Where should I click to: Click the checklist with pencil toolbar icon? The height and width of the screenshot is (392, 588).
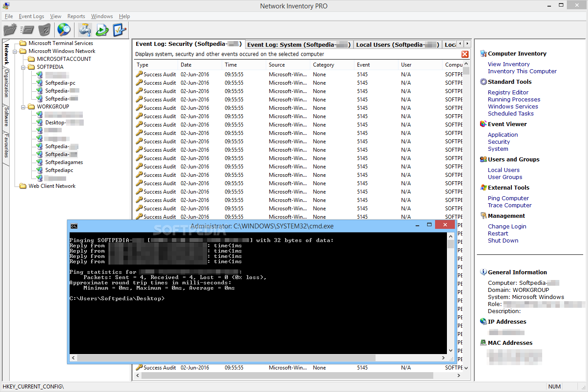pyautogui.click(x=119, y=30)
